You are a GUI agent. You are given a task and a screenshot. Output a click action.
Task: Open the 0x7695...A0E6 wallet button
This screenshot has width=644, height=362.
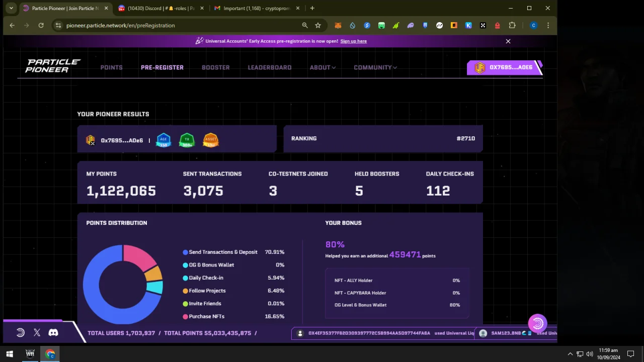pyautogui.click(x=505, y=67)
